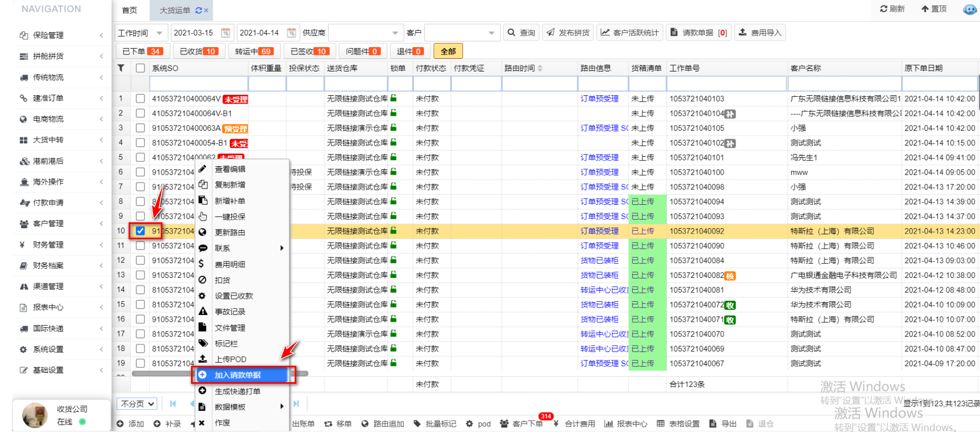
Task: Open the 工作时间 dropdown
Action: (x=141, y=33)
